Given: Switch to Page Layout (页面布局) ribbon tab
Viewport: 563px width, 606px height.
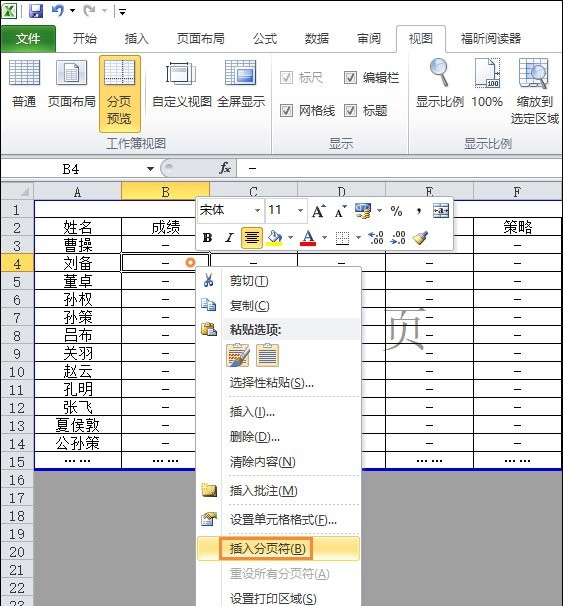Looking at the screenshot, I should click(x=201, y=38).
